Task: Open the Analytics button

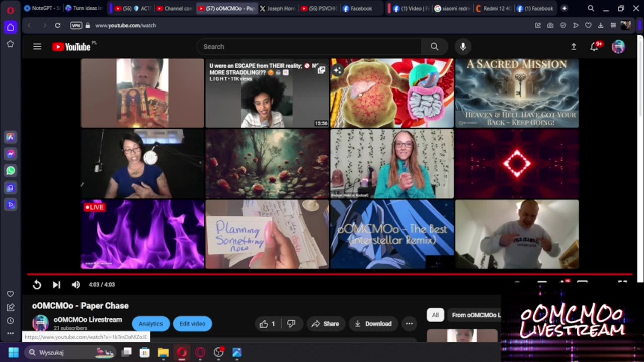Action: pyautogui.click(x=150, y=324)
